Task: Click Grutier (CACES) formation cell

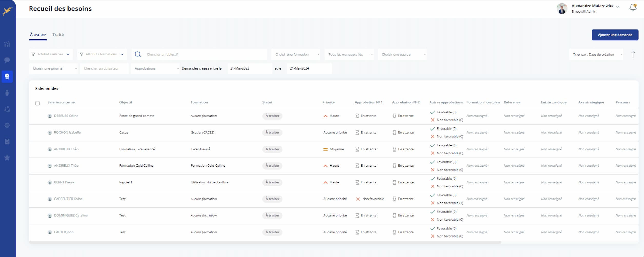Action: click(202, 133)
